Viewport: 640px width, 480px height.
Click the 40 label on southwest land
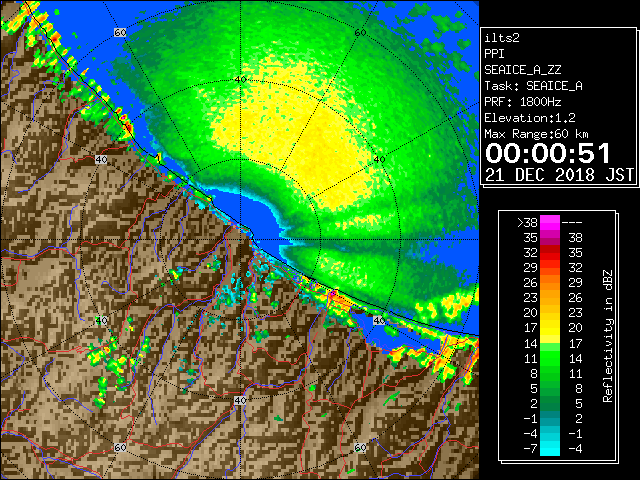coord(101,320)
